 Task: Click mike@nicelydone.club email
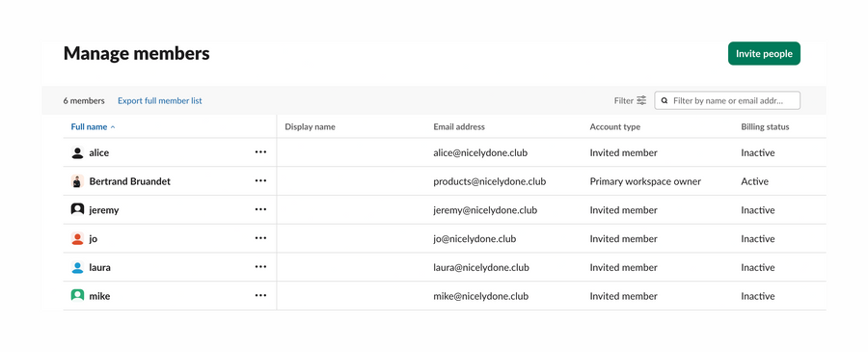[x=481, y=297]
